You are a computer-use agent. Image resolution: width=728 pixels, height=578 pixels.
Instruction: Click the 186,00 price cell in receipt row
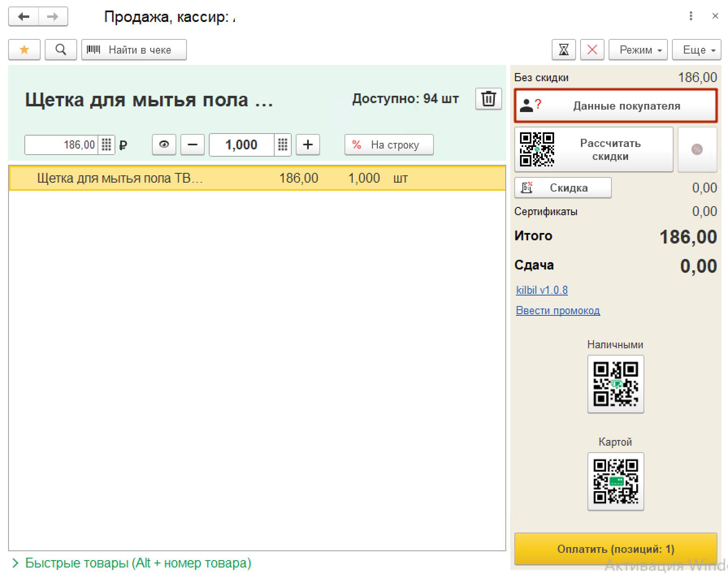299,178
